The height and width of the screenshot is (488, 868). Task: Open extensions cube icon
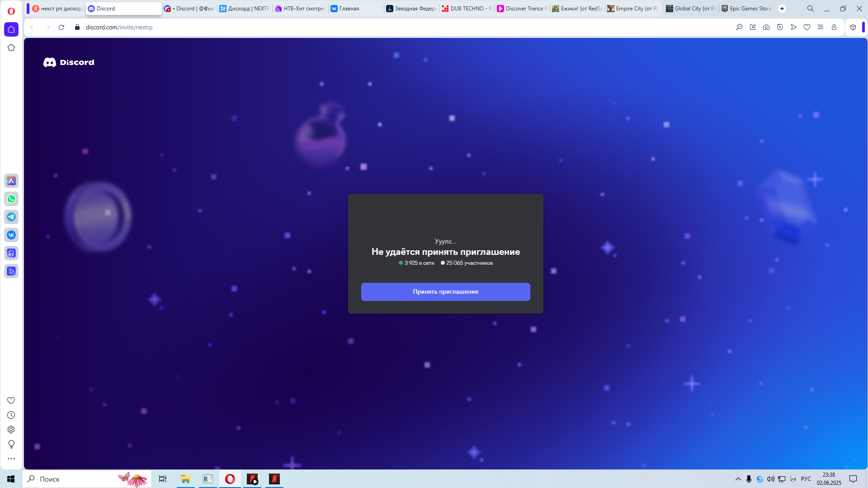coord(853,27)
